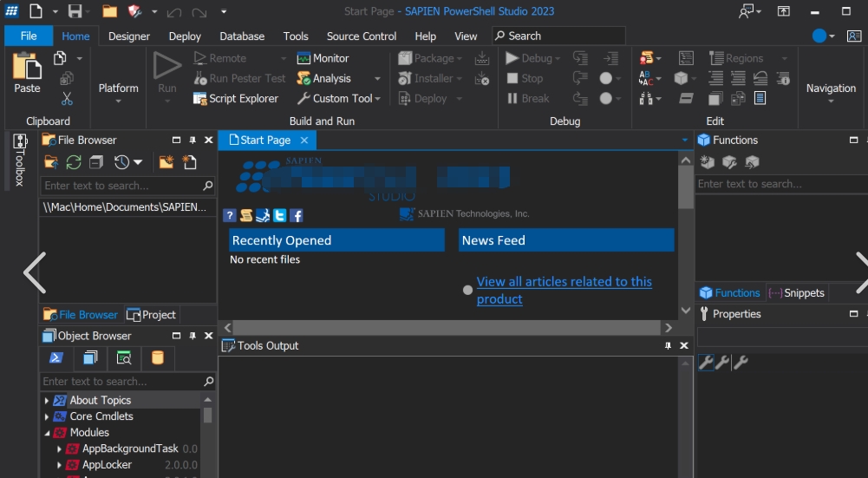Click the File Browser search field
Viewport: 868px width, 478px height.
click(127, 186)
